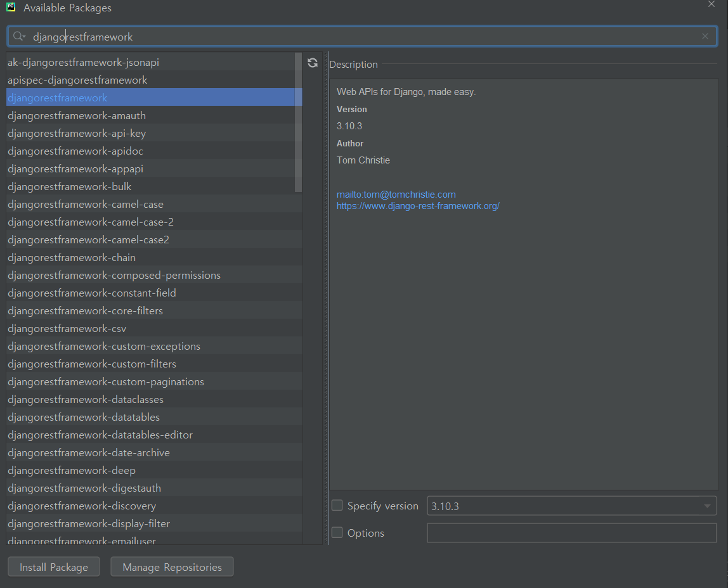
Task: Select djangorestframework-csv package
Action: click(153, 328)
